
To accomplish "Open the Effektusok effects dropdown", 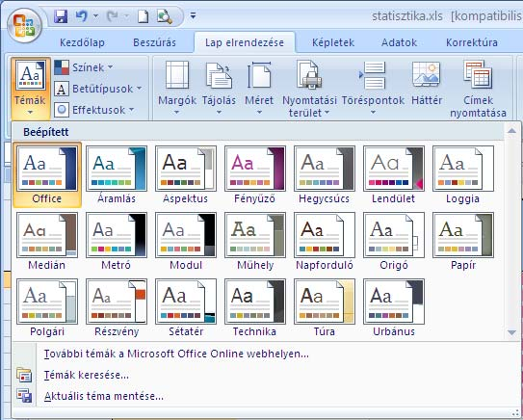I will (x=94, y=110).
